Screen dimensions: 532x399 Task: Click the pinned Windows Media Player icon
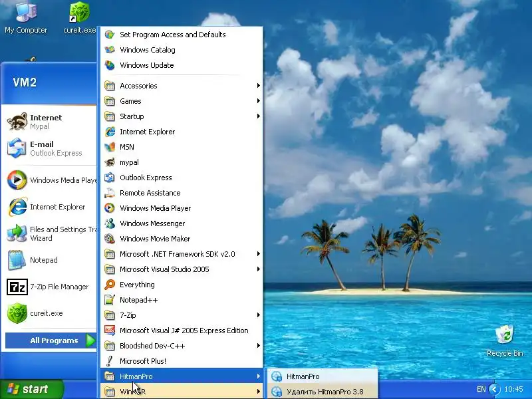click(x=17, y=180)
